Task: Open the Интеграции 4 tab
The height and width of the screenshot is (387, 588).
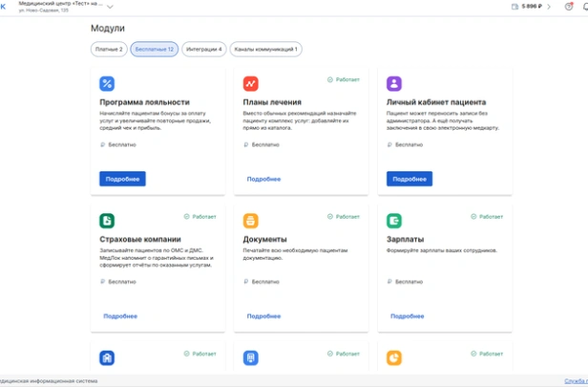Action: [x=203, y=49]
